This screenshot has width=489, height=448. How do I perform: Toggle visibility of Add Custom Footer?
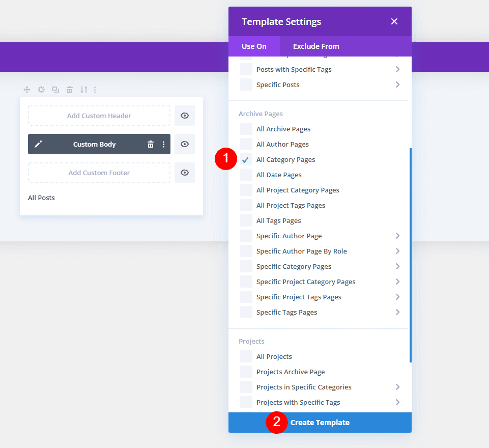coord(184,172)
